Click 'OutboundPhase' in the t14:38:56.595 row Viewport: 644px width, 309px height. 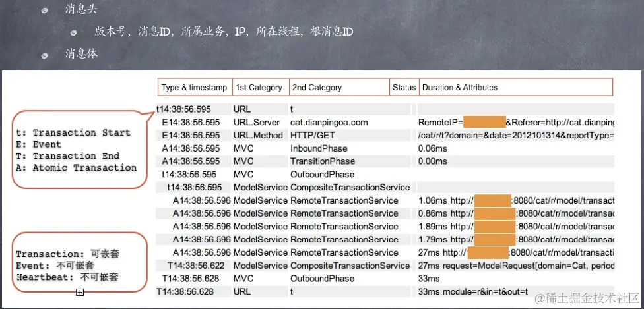coord(322,175)
